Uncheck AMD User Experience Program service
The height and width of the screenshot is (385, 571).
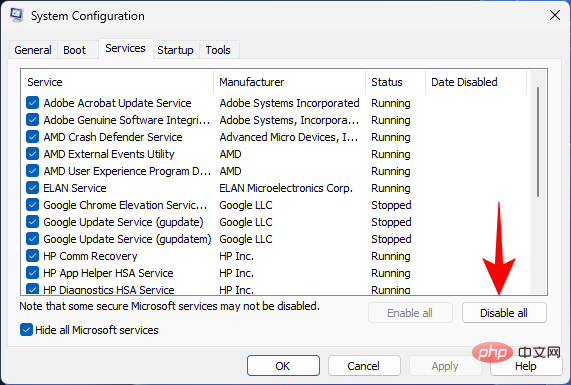click(32, 171)
